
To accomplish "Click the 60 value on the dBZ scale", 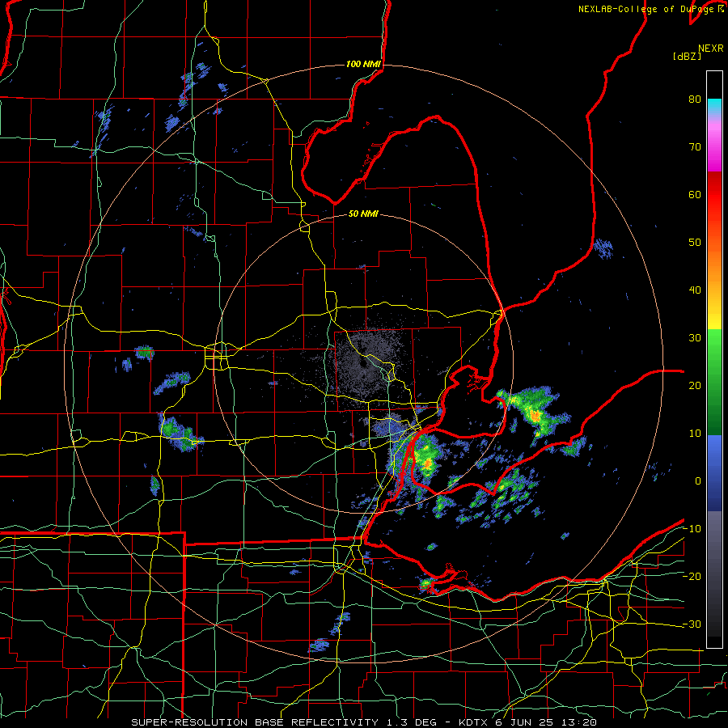I will click(x=695, y=195).
